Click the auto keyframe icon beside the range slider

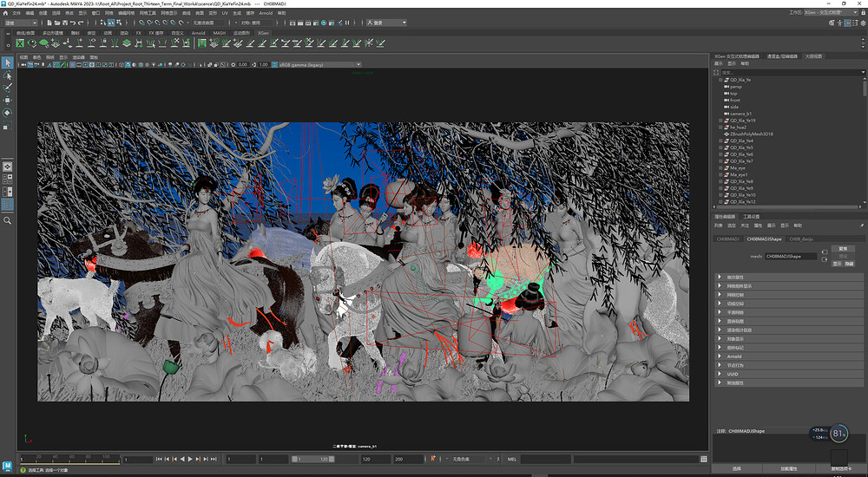(433, 458)
